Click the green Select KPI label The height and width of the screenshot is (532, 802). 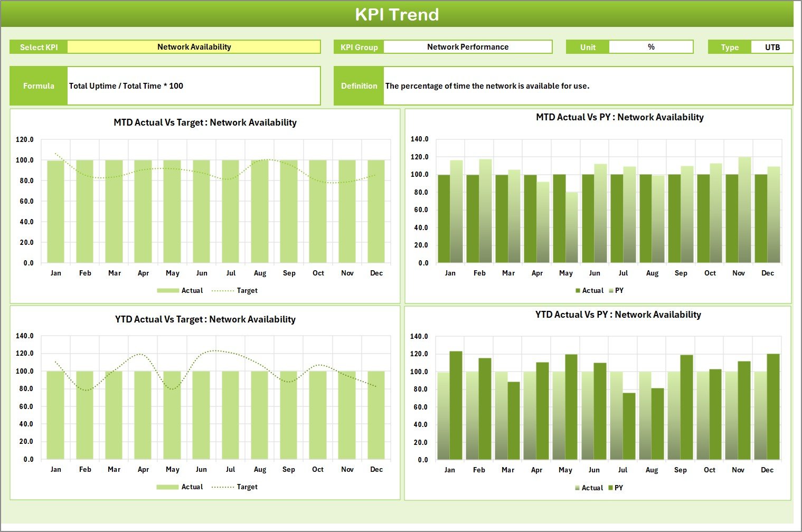pos(37,46)
